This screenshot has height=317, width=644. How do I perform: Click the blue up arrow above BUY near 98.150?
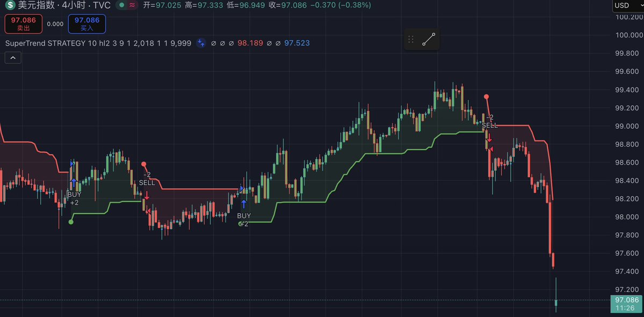click(243, 204)
